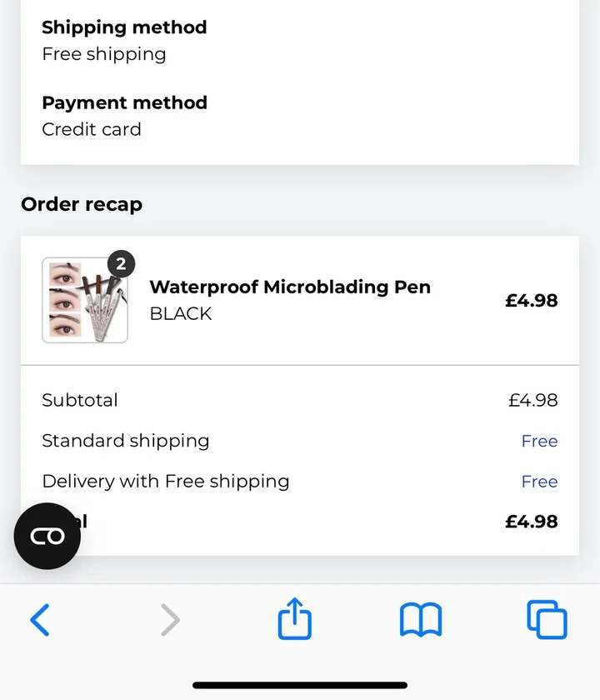
Task: Tap the greyed-out Safari forward arrow
Action: coord(170,620)
